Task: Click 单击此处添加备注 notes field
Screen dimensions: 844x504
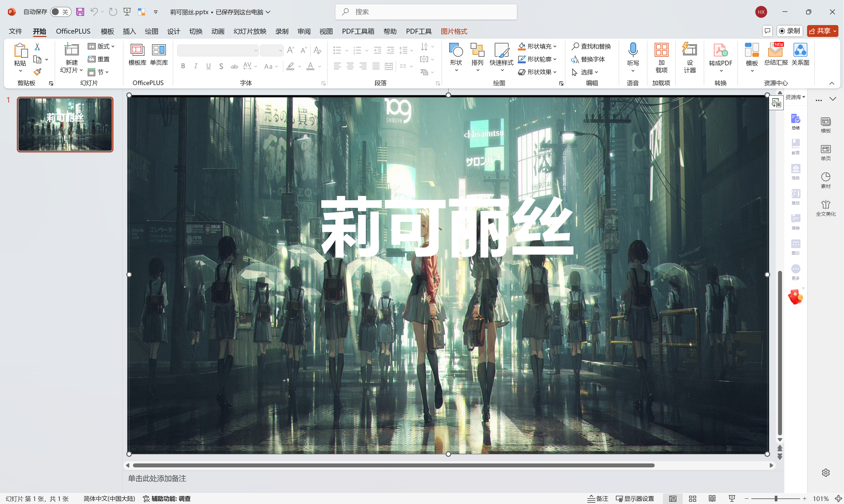Action: click(x=157, y=478)
